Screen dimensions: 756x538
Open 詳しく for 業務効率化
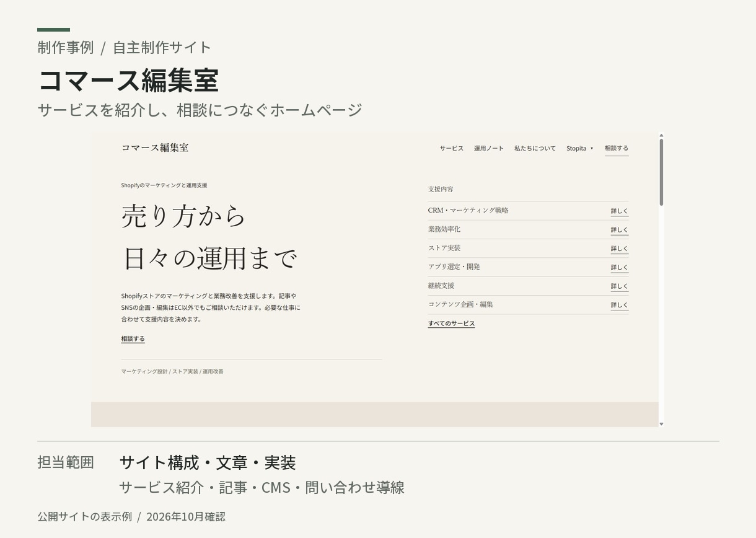pyautogui.click(x=619, y=230)
